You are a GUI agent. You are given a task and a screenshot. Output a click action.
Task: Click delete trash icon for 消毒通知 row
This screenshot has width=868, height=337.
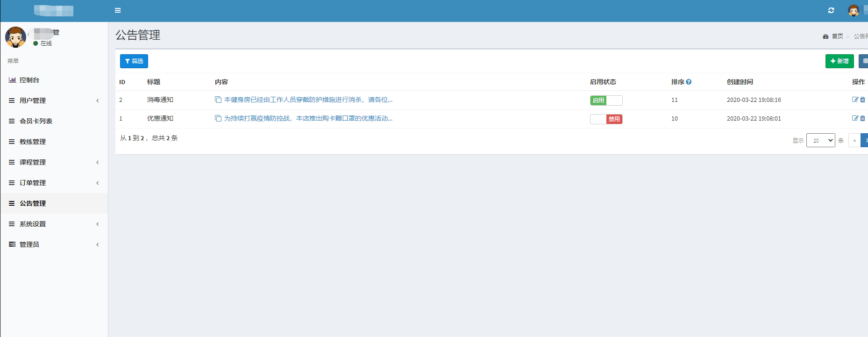[x=862, y=100]
